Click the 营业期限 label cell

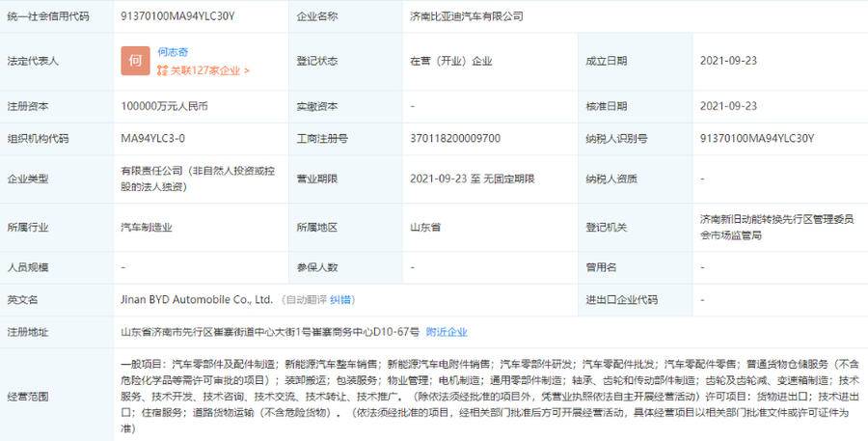(345, 179)
